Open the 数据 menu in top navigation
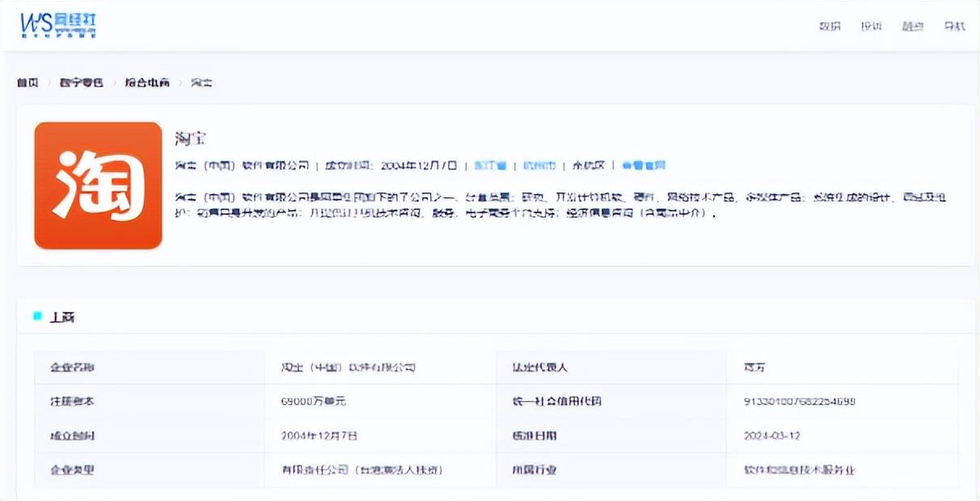 click(x=830, y=26)
